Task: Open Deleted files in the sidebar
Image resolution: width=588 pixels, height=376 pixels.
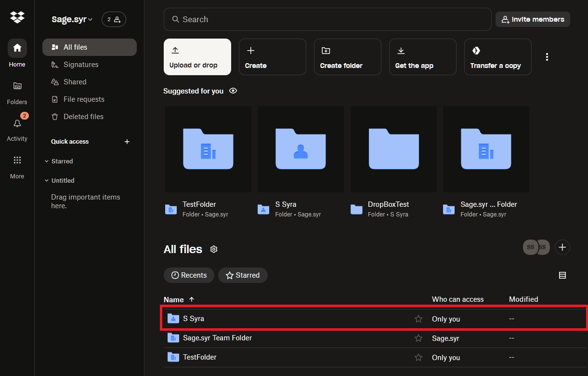Action: pyautogui.click(x=90, y=117)
